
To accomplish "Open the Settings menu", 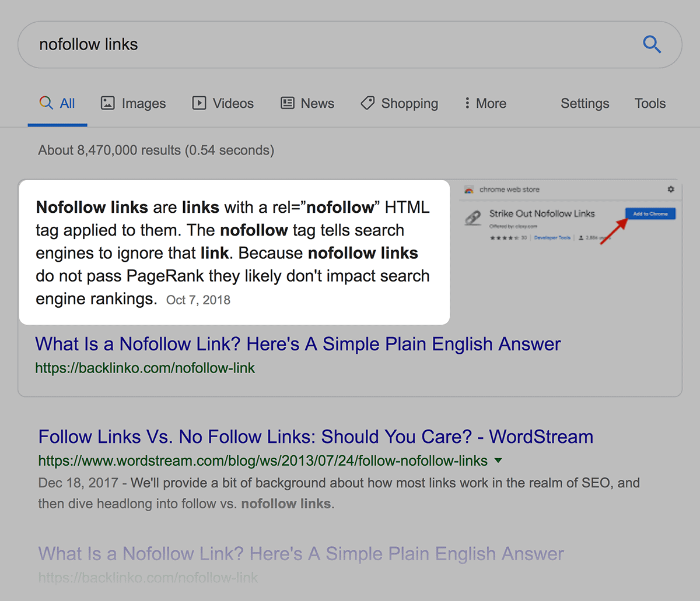I will [x=584, y=103].
